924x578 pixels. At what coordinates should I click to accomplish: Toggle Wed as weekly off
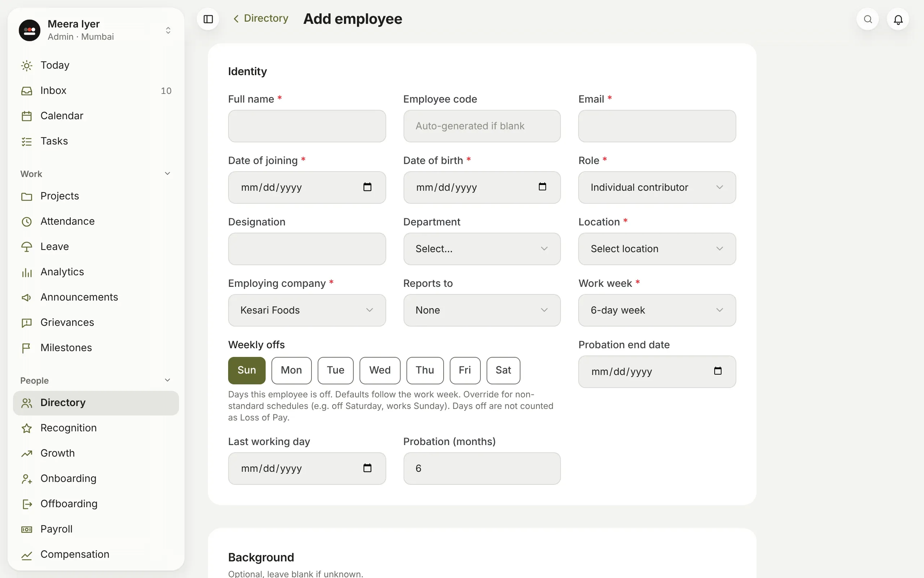[x=380, y=370]
